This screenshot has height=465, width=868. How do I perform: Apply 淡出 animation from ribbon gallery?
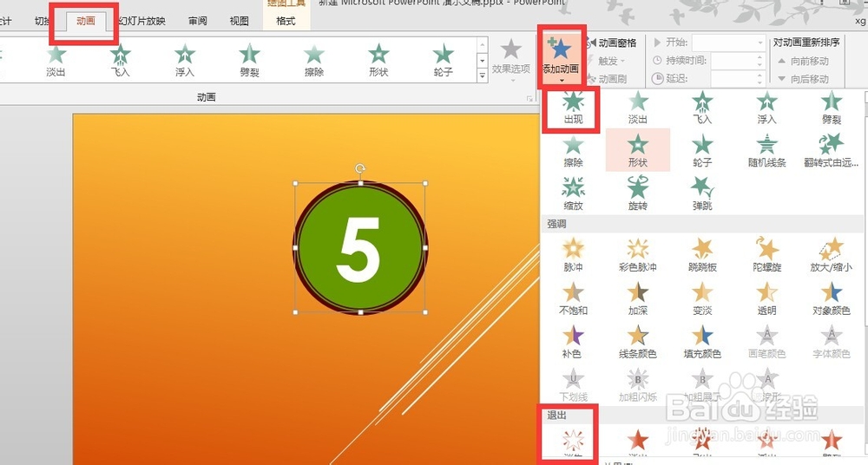pos(56,61)
